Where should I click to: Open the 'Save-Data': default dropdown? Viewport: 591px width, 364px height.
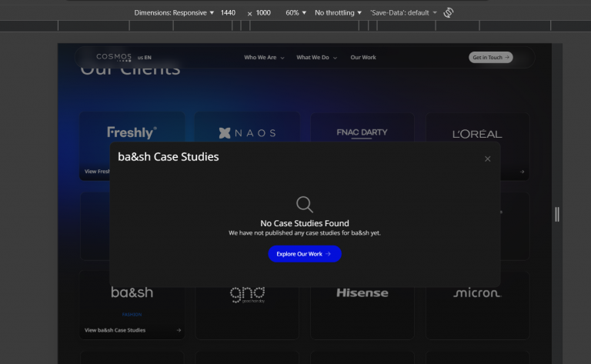pos(403,13)
